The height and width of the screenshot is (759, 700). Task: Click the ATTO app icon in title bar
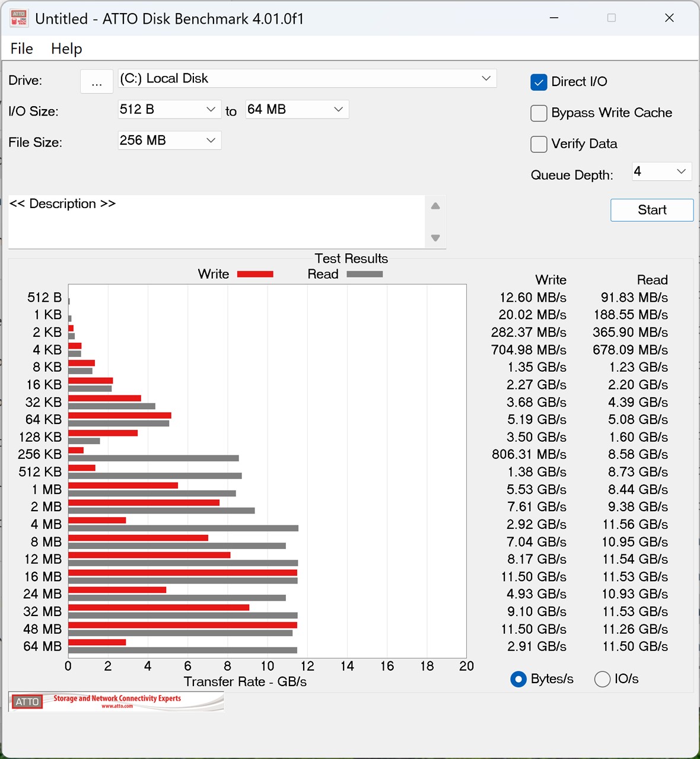(19, 18)
